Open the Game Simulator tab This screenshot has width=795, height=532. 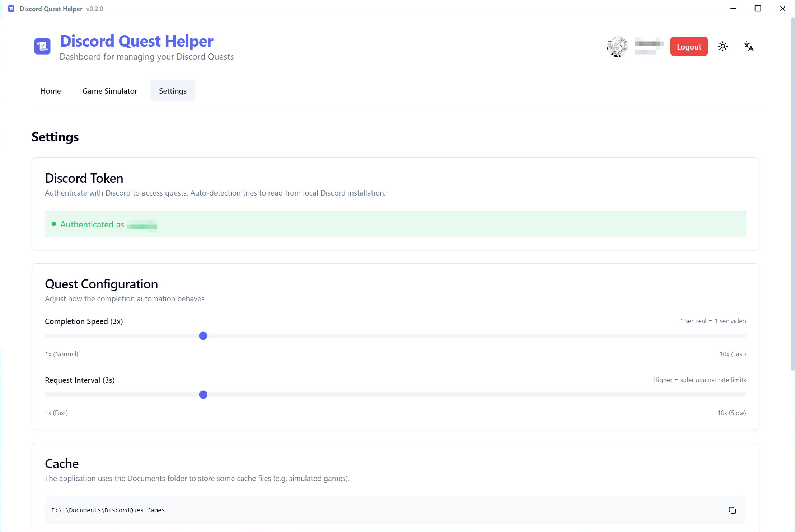pyautogui.click(x=110, y=91)
